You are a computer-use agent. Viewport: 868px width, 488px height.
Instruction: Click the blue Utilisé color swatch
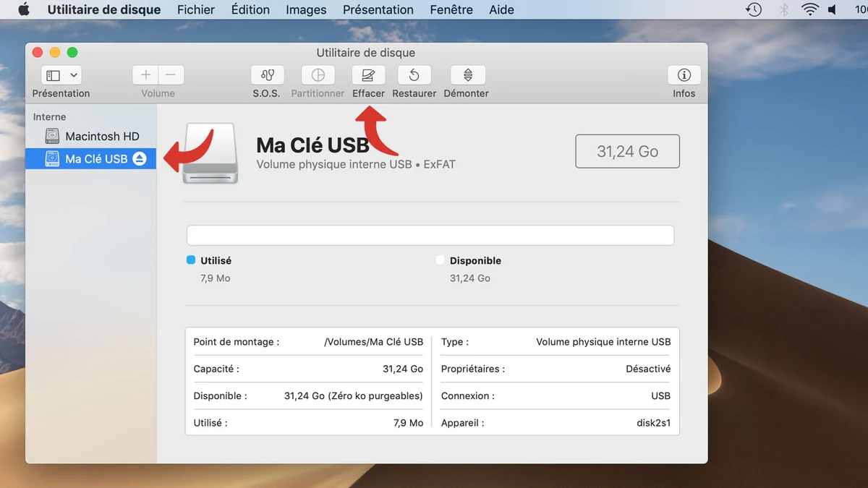click(x=191, y=260)
